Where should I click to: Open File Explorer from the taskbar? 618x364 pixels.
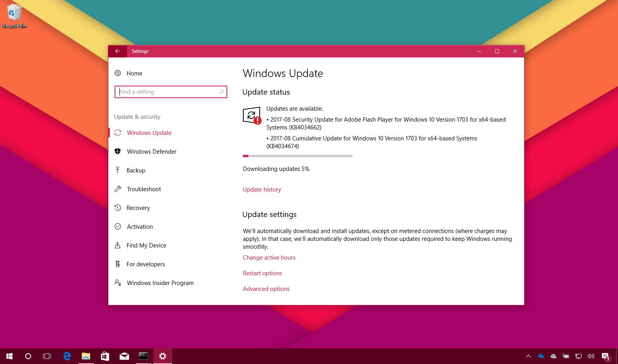click(86, 356)
